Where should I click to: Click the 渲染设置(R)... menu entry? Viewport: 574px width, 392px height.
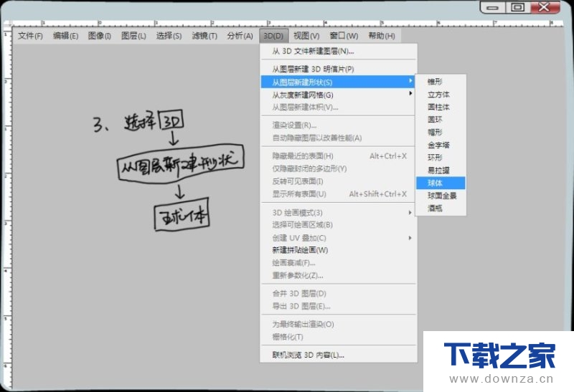coord(338,125)
